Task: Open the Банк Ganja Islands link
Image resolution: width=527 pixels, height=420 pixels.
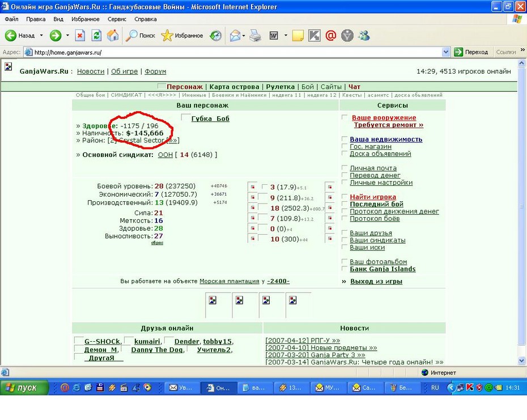Action: point(382,269)
